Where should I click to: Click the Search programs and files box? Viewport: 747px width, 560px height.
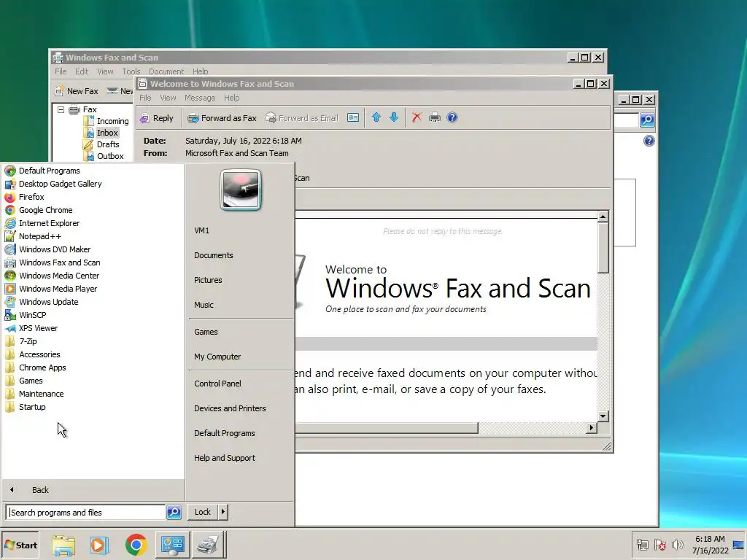coord(86,513)
